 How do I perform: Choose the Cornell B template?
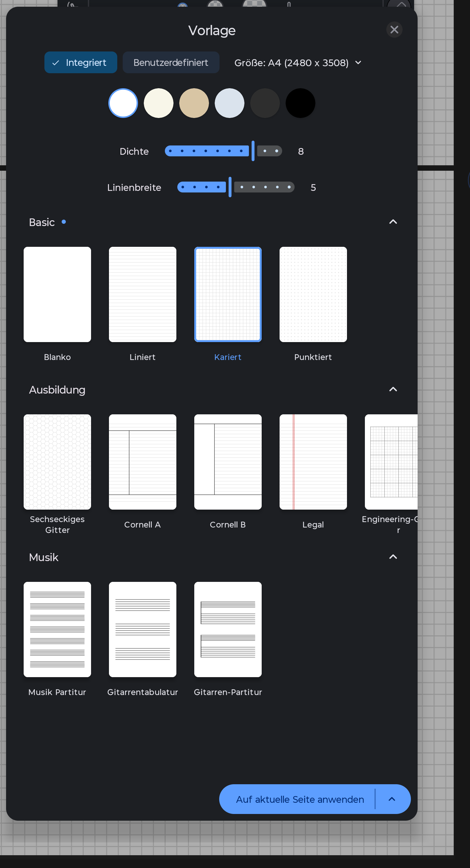[x=228, y=462]
